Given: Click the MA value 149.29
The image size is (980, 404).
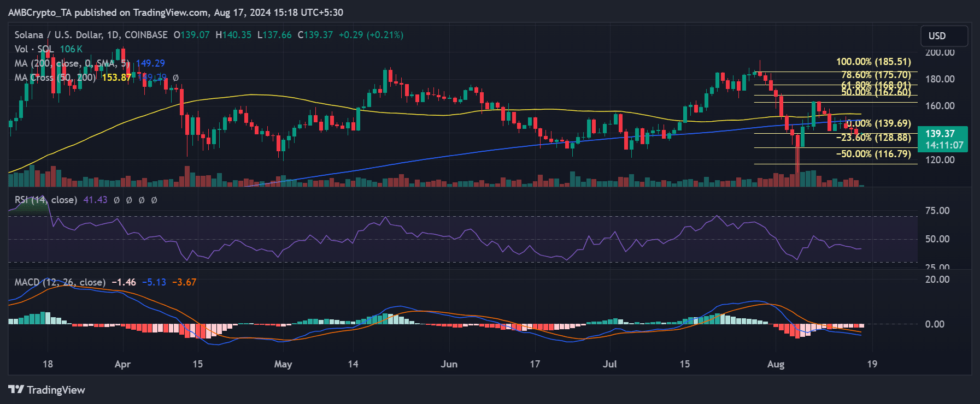Looking at the screenshot, I should click(150, 63).
